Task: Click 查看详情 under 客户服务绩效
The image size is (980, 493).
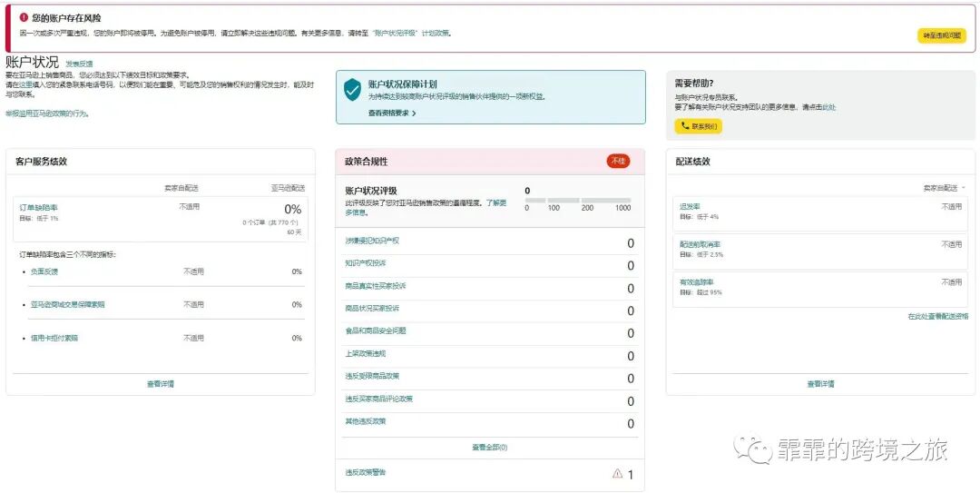Action: tap(161, 384)
